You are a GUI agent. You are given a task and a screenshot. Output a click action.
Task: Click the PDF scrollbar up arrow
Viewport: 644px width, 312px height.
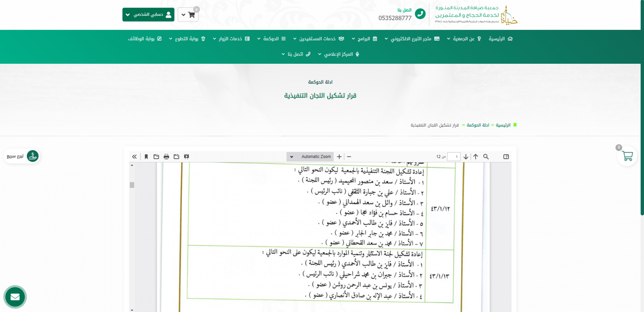point(132,165)
